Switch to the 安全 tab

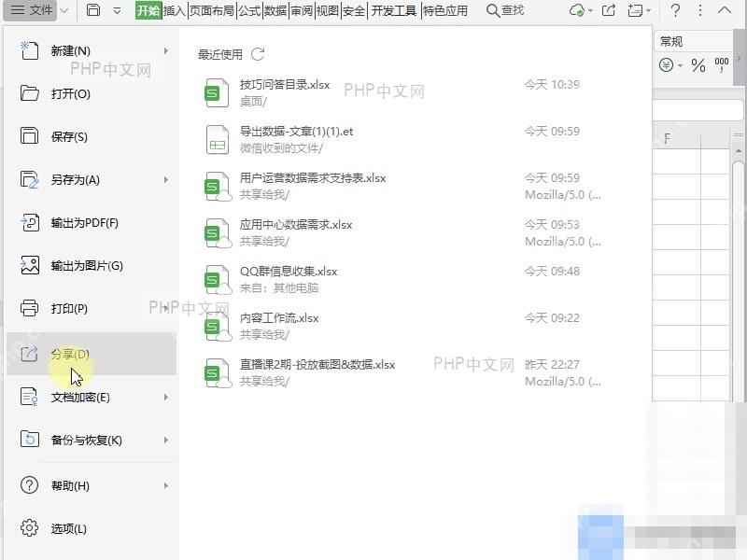tap(354, 10)
